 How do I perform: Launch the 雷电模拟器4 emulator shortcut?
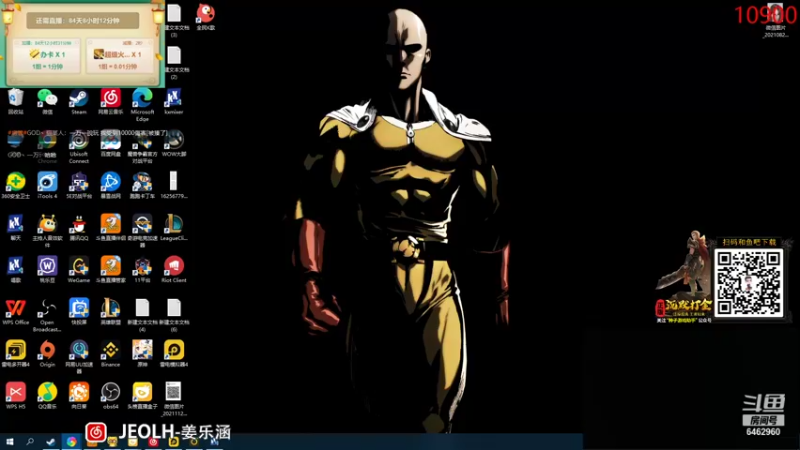point(173,354)
